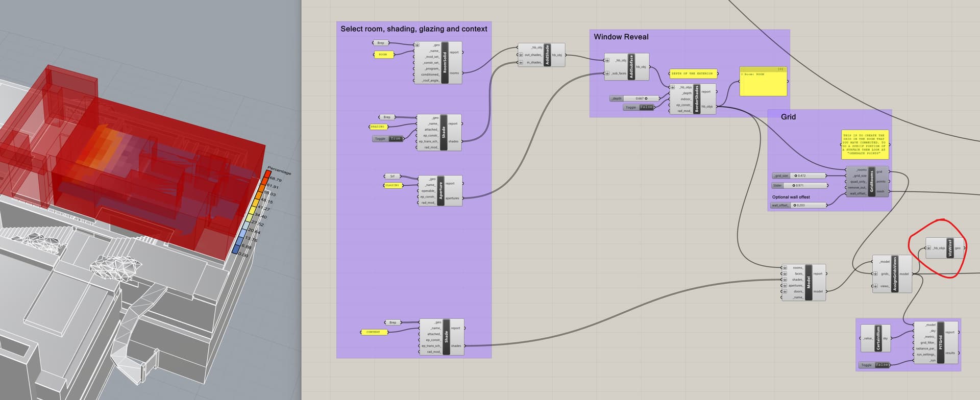Click flatten icon on VizWireF _hb_objs input
Viewport: 980px width, 400px height.
(929, 248)
